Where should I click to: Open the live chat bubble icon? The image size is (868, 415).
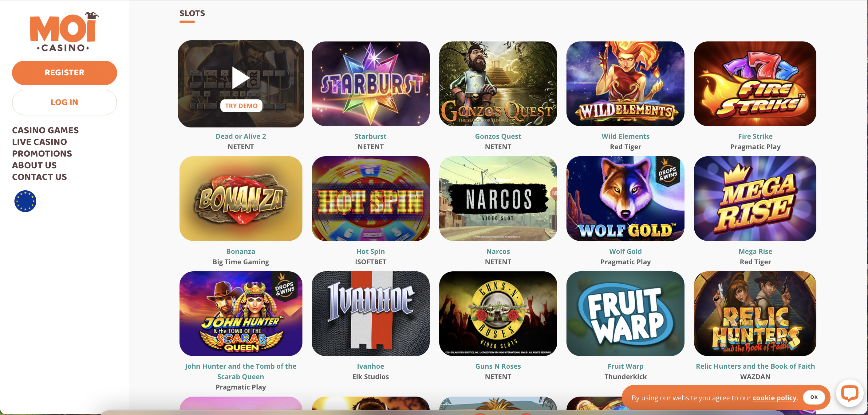click(849, 394)
